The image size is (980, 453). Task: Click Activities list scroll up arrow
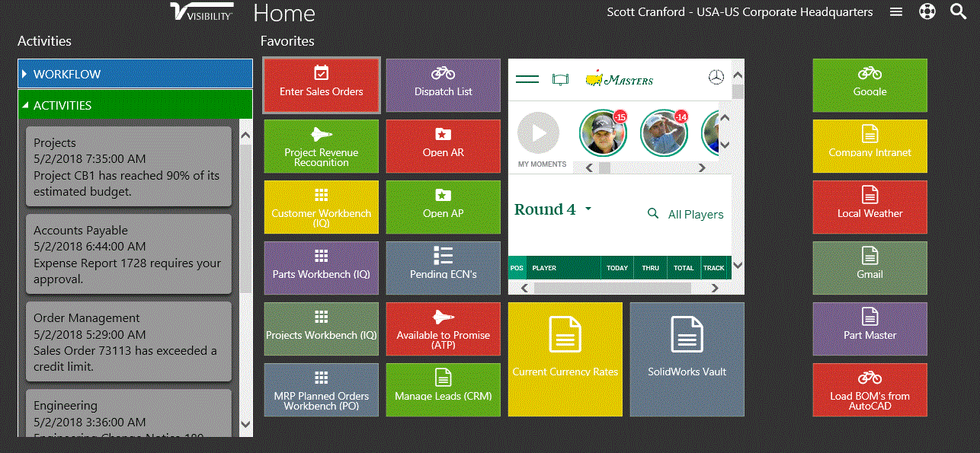pyautogui.click(x=245, y=136)
